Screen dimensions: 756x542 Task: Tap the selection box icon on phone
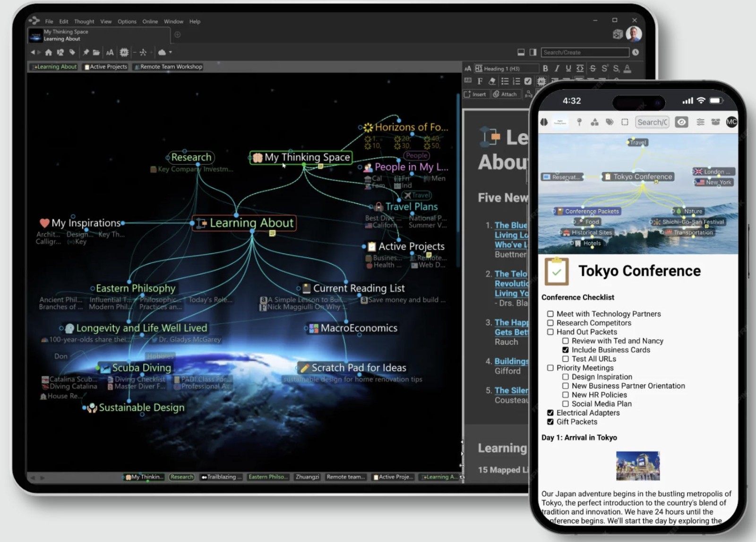[625, 122]
